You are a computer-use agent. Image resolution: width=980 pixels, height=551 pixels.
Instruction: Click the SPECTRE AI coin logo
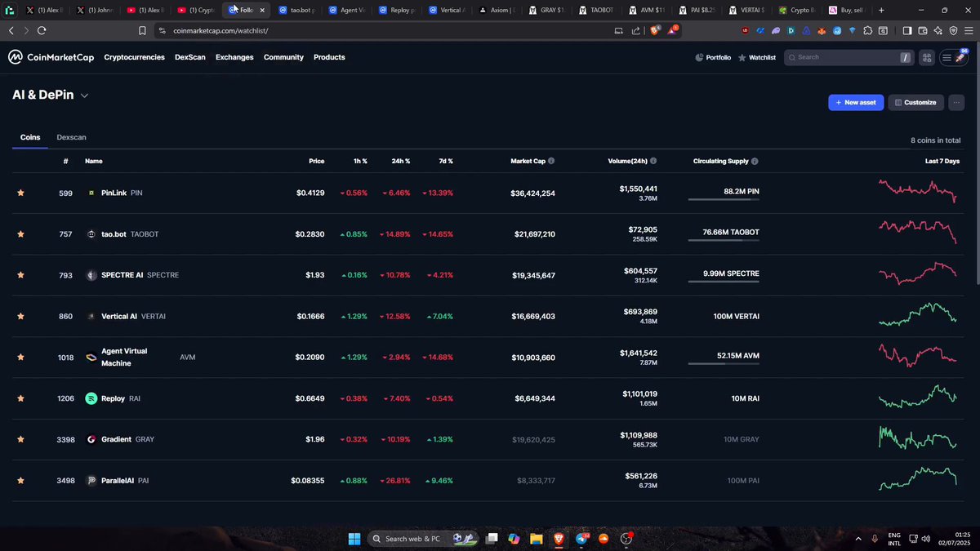tap(91, 275)
